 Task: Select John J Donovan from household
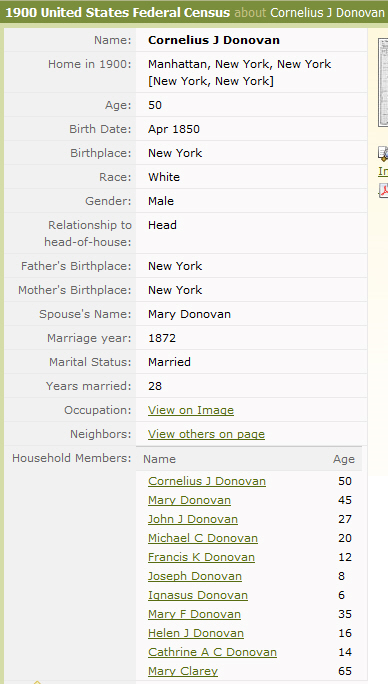pos(193,519)
